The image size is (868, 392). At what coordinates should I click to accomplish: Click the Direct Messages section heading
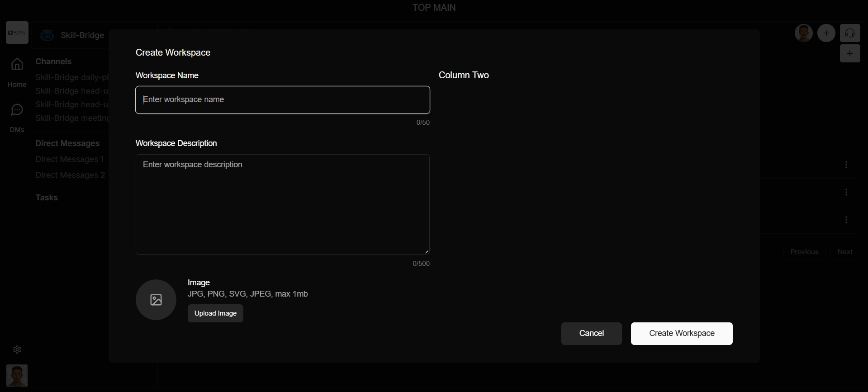point(67,143)
